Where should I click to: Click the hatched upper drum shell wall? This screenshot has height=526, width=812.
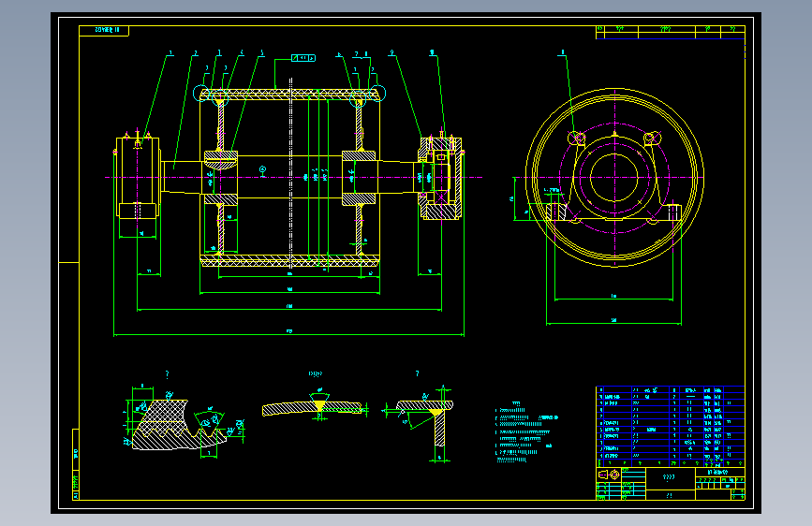[x=290, y=95]
